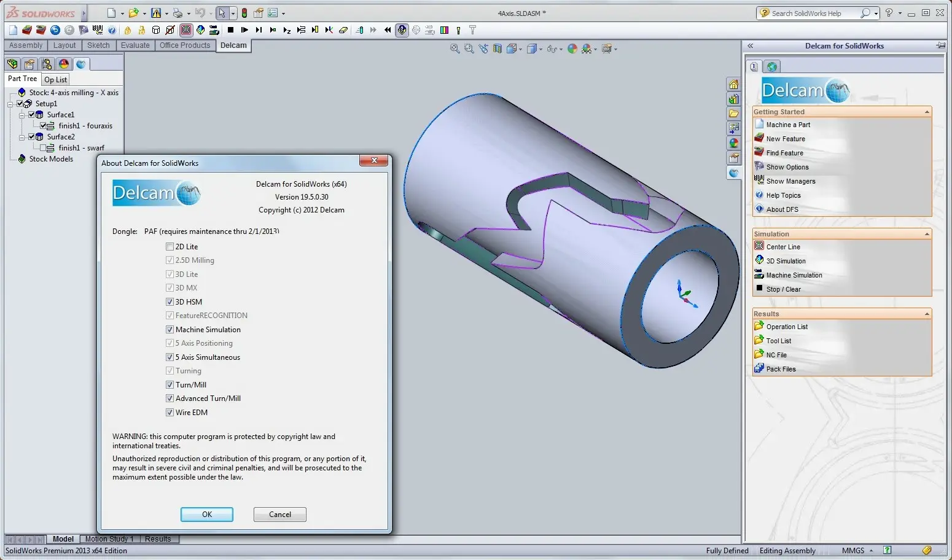Switch to the Assembly tab
The width and height of the screenshot is (952, 560).
(x=26, y=45)
